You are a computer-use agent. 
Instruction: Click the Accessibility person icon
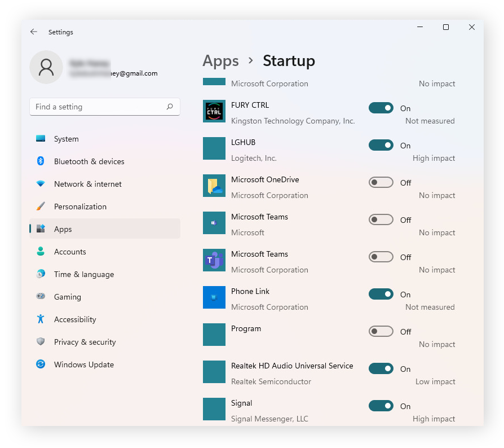point(41,319)
